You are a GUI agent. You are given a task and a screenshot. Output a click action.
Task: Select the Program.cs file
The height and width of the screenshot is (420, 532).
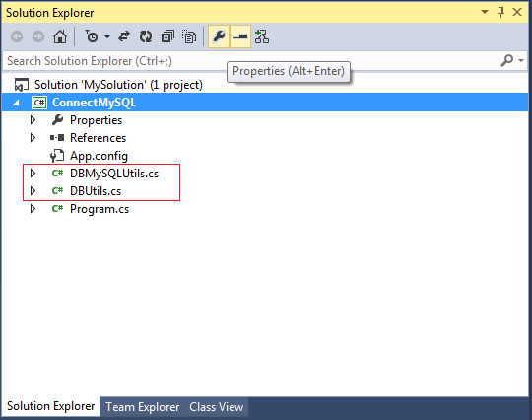coord(100,209)
